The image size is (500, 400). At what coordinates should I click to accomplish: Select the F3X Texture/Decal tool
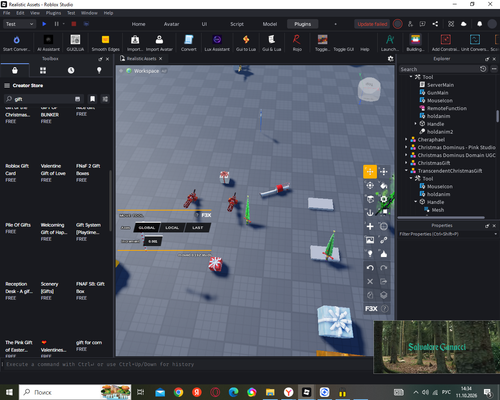tap(370, 240)
